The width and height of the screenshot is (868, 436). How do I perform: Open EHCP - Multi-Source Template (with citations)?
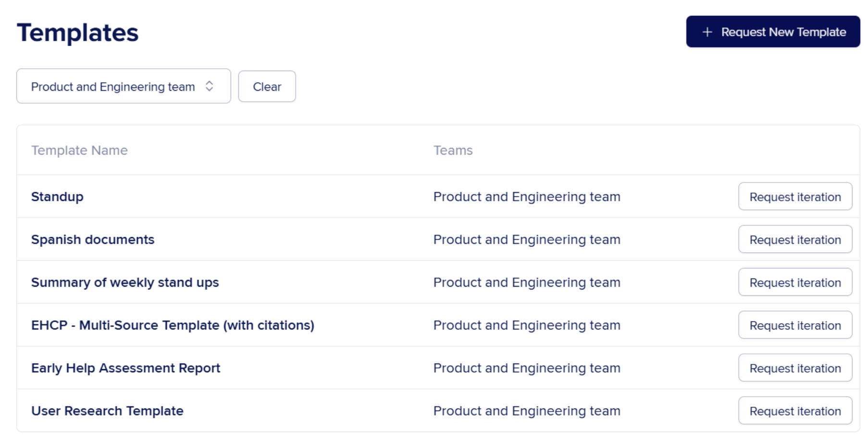[x=173, y=325]
